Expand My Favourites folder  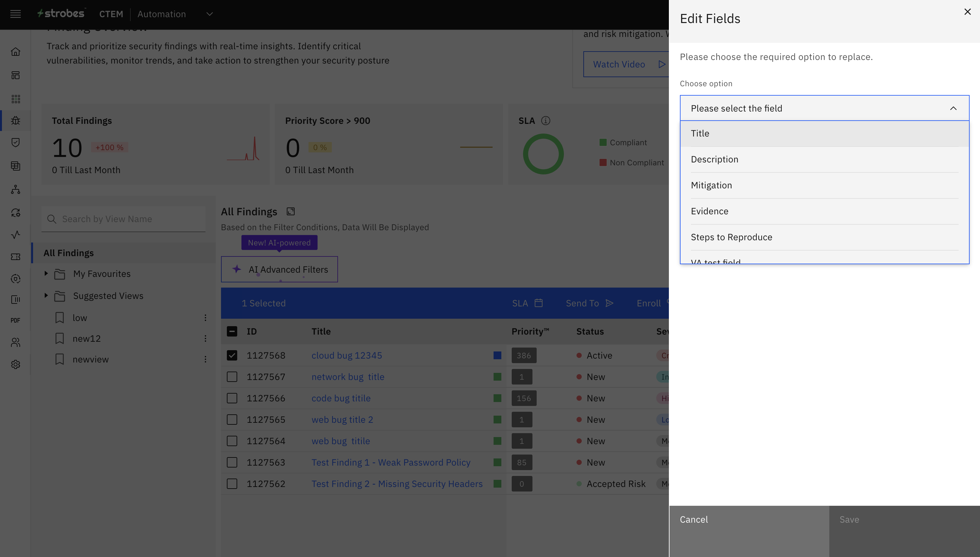click(46, 274)
